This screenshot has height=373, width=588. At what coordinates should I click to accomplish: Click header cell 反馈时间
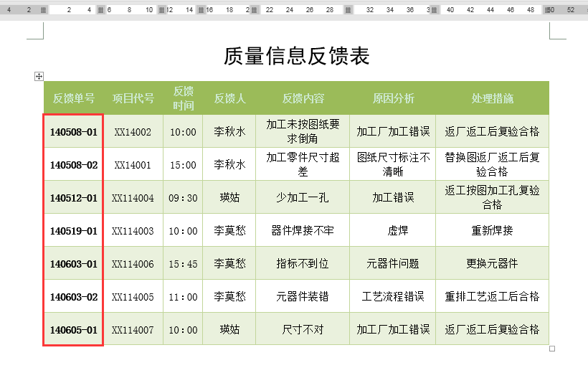(x=183, y=98)
